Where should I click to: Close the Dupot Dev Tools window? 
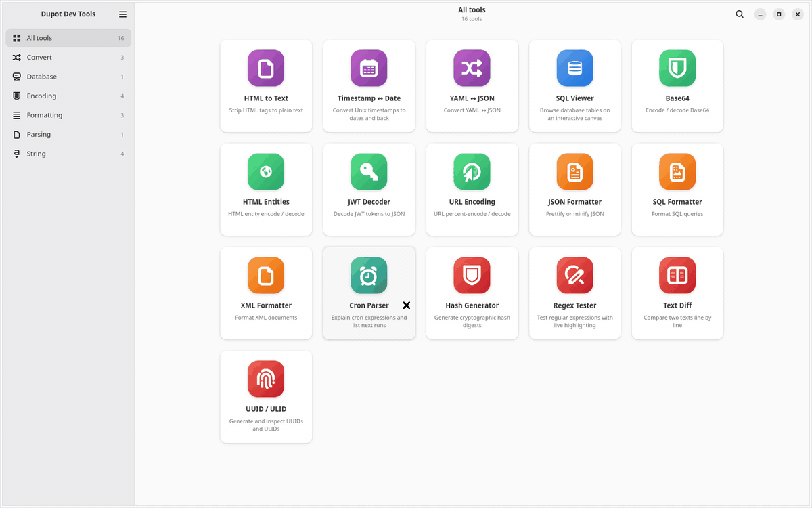798,14
